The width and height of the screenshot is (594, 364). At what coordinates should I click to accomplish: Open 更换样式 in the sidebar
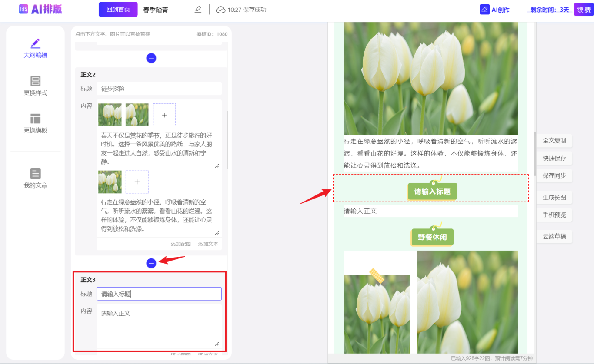pyautogui.click(x=35, y=86)
